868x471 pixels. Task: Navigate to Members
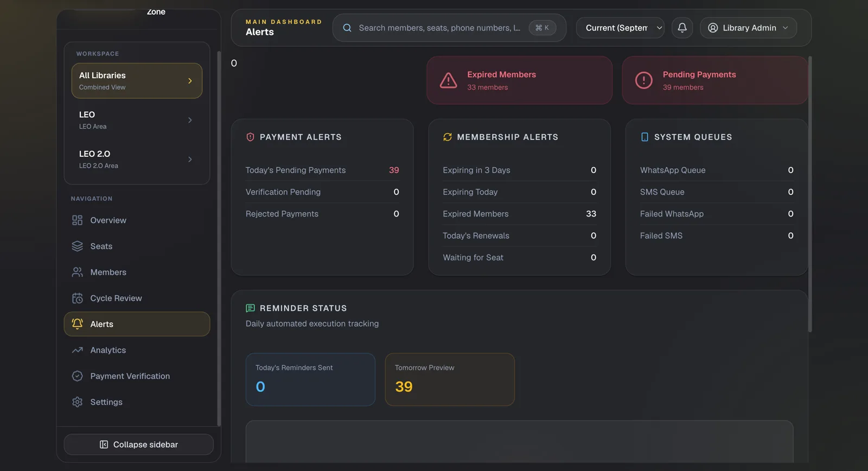(x=137, y=272)
